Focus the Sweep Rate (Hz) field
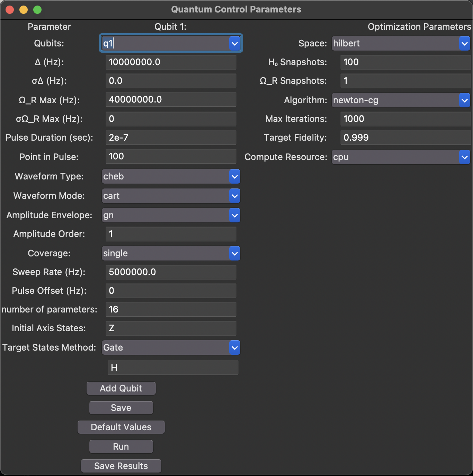This screenshot has height=476, width=473. (171, 272)
